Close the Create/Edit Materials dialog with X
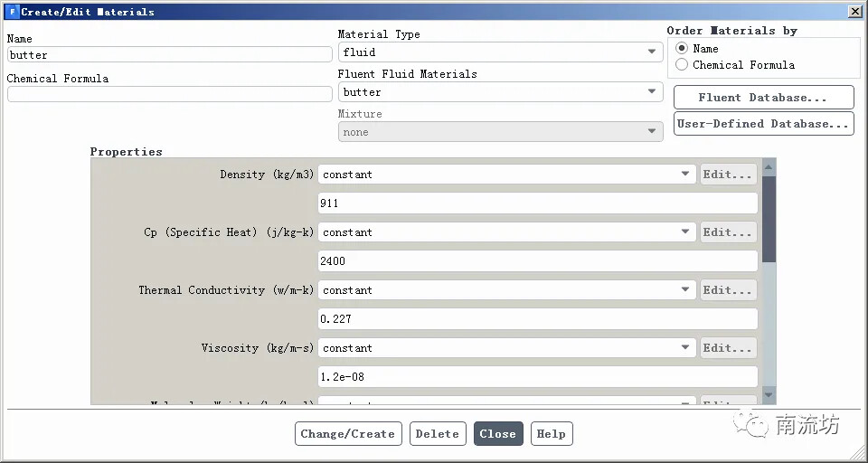The width and height of the screenshot is (868, 463). 854,12
